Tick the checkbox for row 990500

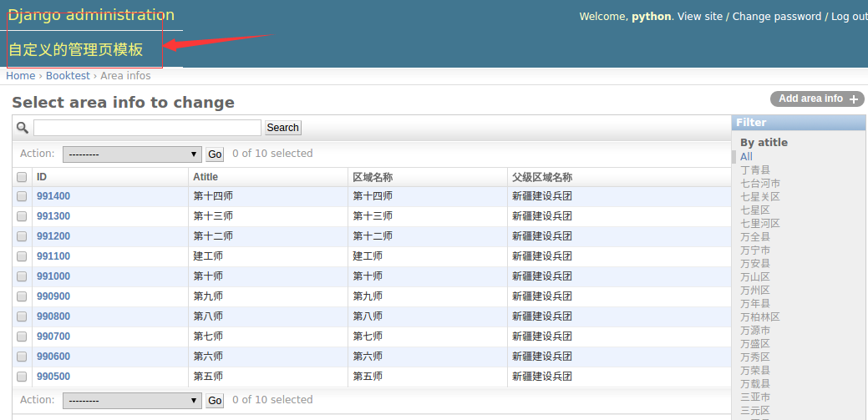[22, 377]
